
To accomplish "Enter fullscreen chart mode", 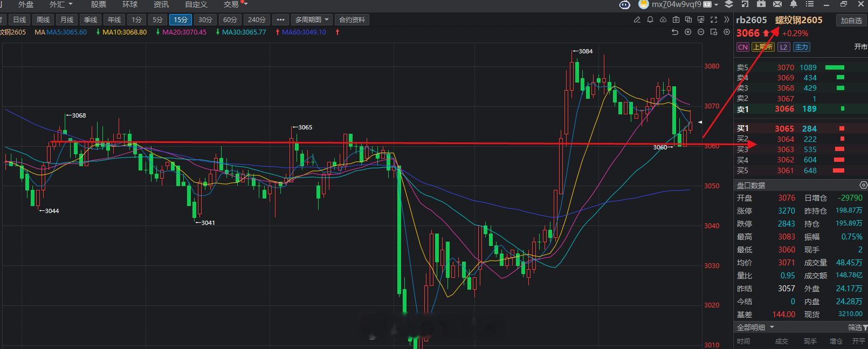I will (714, 19).
